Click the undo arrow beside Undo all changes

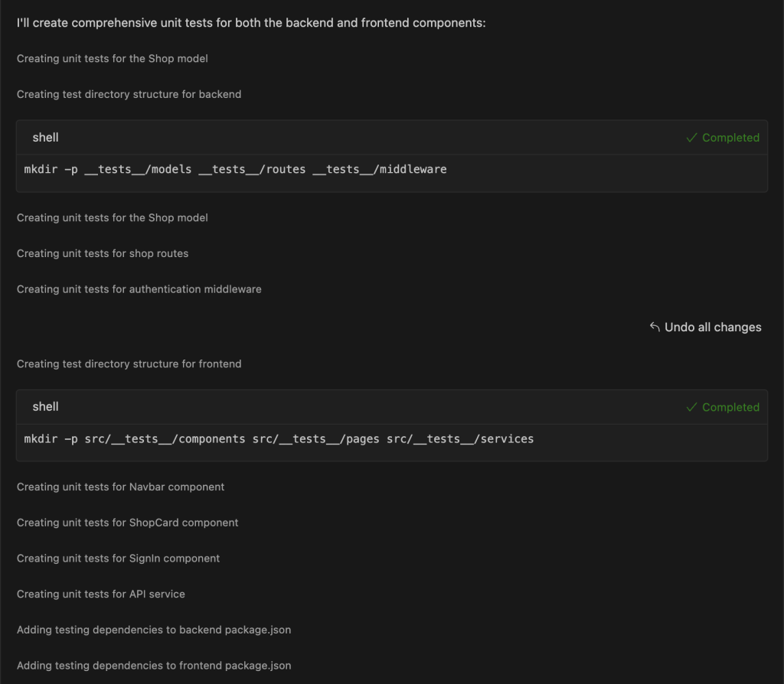(x=655, y=327)
